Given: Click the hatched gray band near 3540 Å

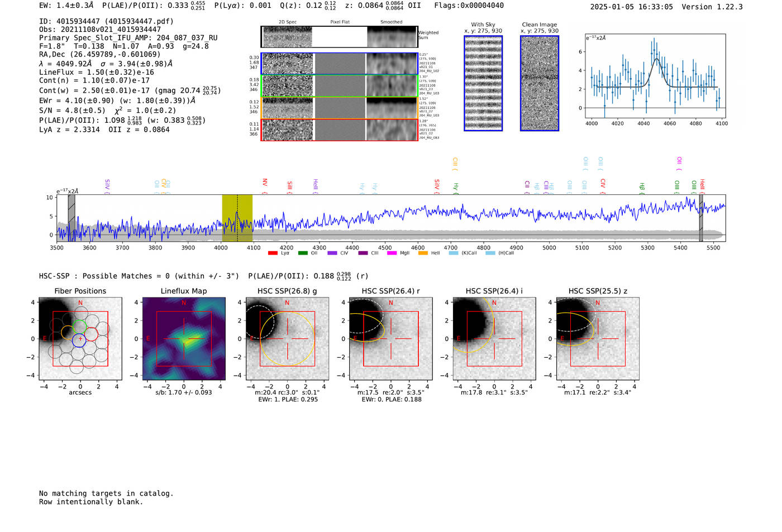Looking at the screenshot, I should [x=71, y=218].
